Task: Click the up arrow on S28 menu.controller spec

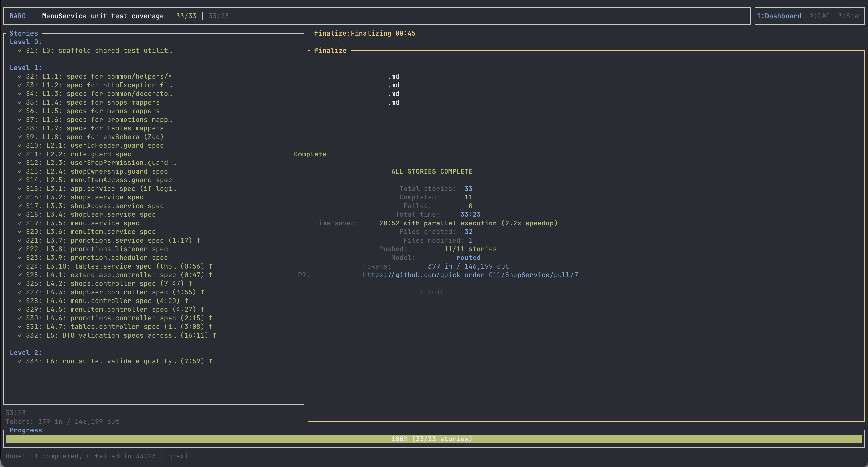Action: (x=186, y=301)
